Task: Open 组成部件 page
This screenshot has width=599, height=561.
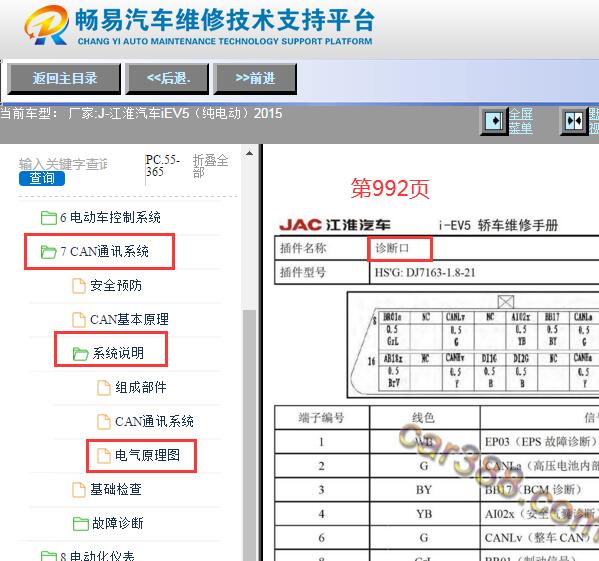Action: pos(141,388)
